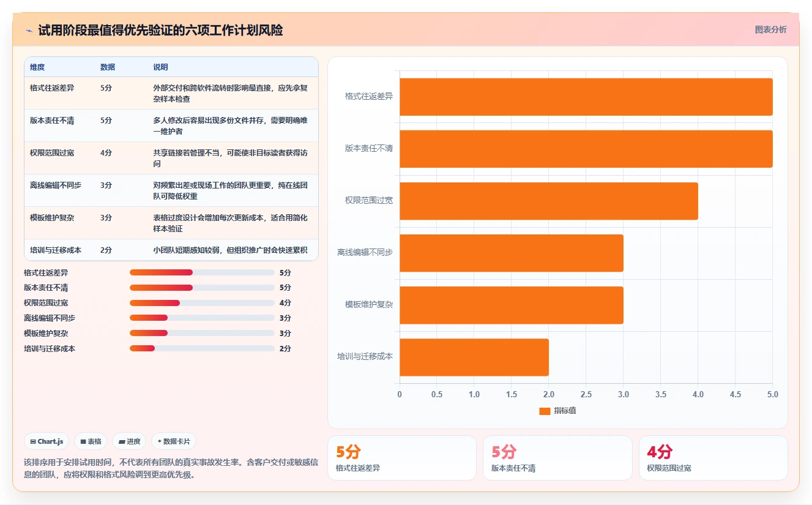
Task: Click the 维度 table column header
Action: [37, 67]
